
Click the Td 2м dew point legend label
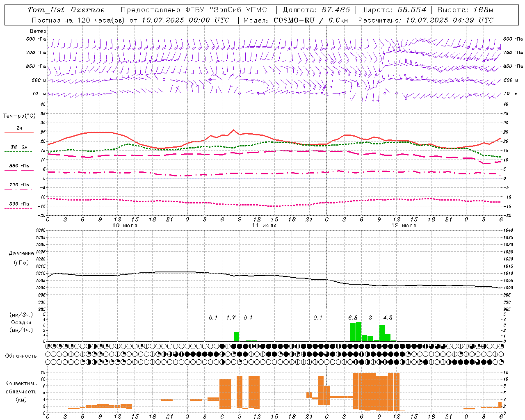[19, 147]
